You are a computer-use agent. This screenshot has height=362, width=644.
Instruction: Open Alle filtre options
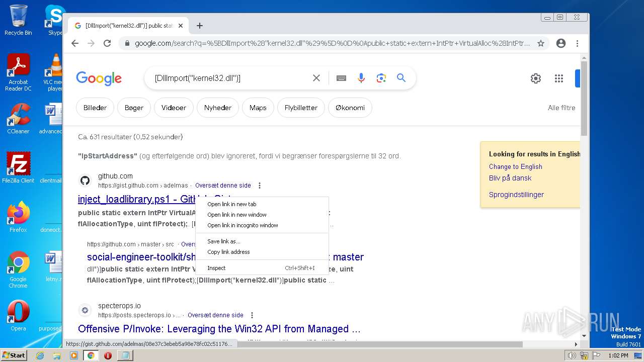click(x=561, y=108)
